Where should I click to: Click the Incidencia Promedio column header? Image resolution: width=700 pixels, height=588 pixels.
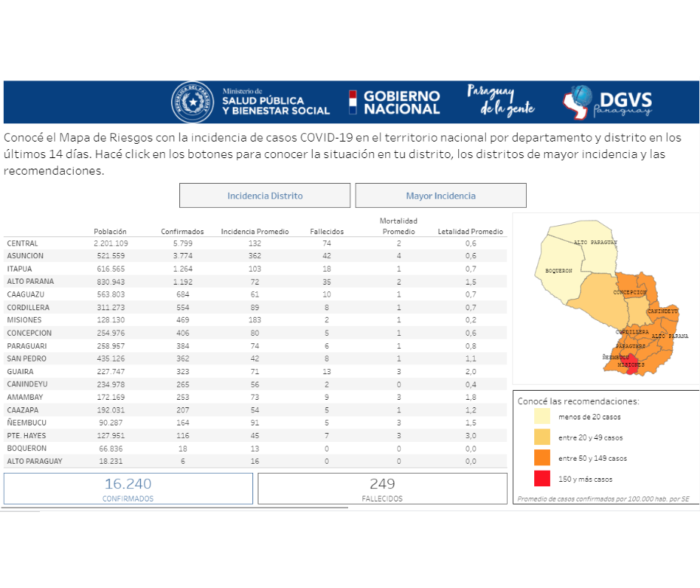tap(255, 232)
